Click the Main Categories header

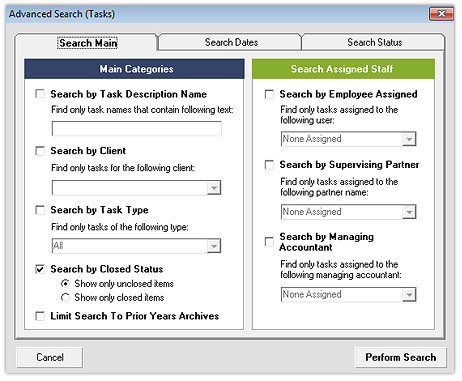tap(134, 69)
